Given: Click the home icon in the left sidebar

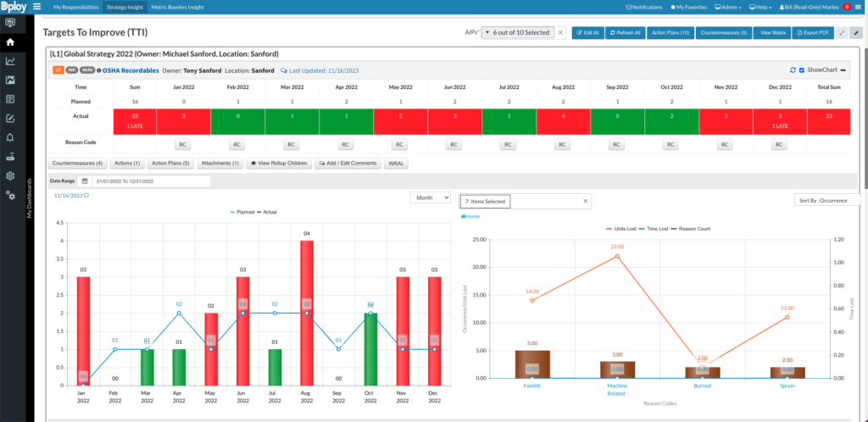Looking at the screenshot, I should pyautogui.click(x=10, y=42).
